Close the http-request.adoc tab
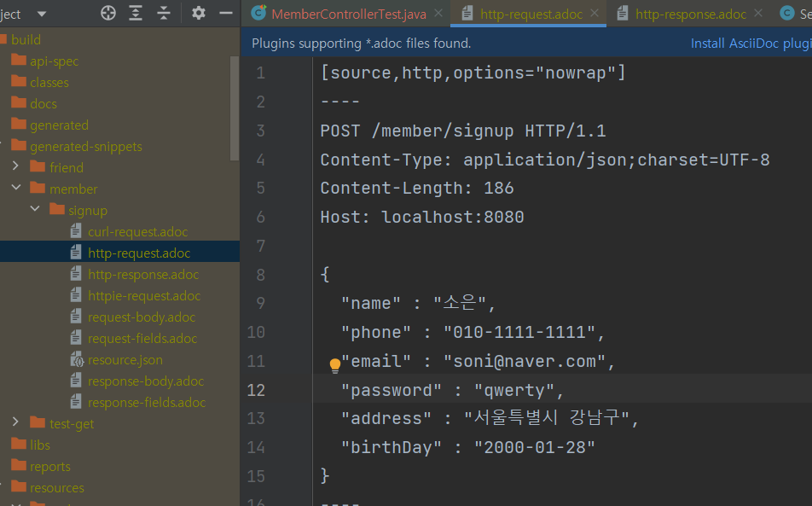The width and height of the screenshot is (812, 506). point(594,13)
